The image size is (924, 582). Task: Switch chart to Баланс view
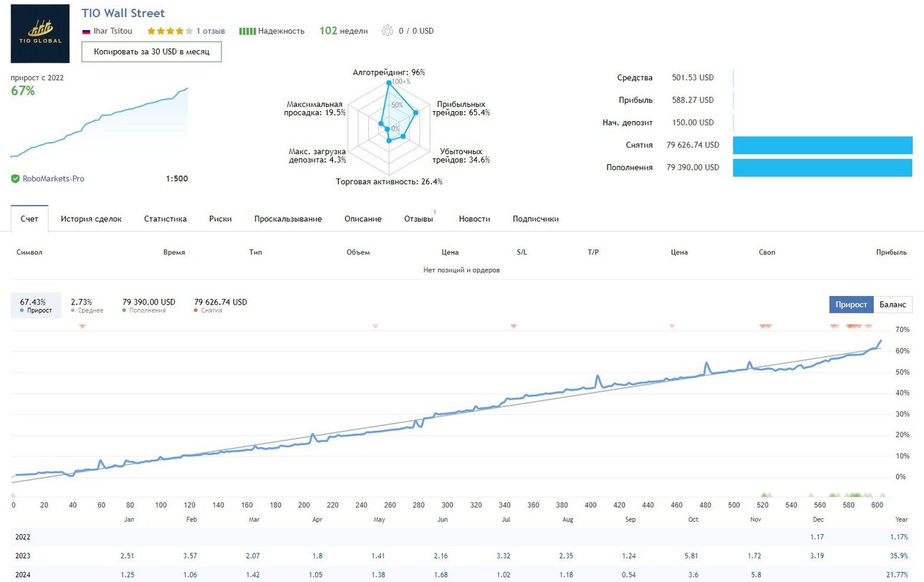click(x=892, y=305)
